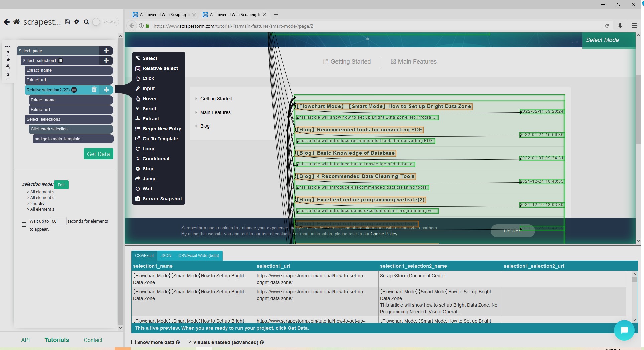
Task: Select the and go to main_template row
Action: (73, 139)
